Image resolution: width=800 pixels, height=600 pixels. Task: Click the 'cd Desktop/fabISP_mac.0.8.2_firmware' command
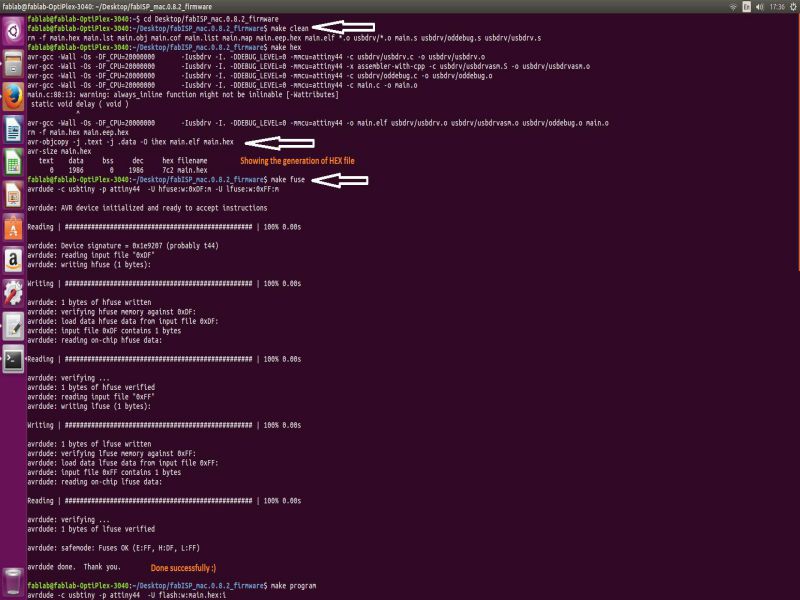pos(211,19)
